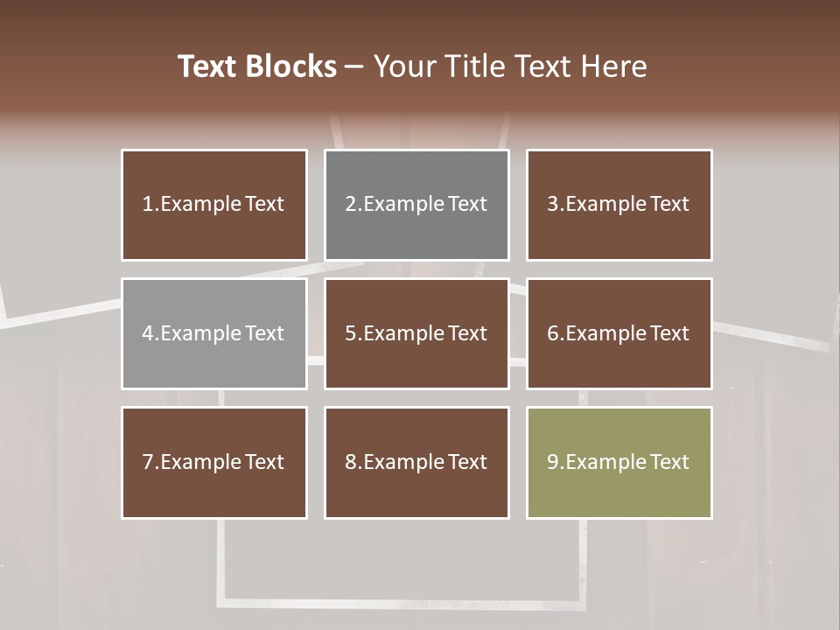840x630 pixels.
Task: Click the word Title in the heading
Action: point(478,66)
